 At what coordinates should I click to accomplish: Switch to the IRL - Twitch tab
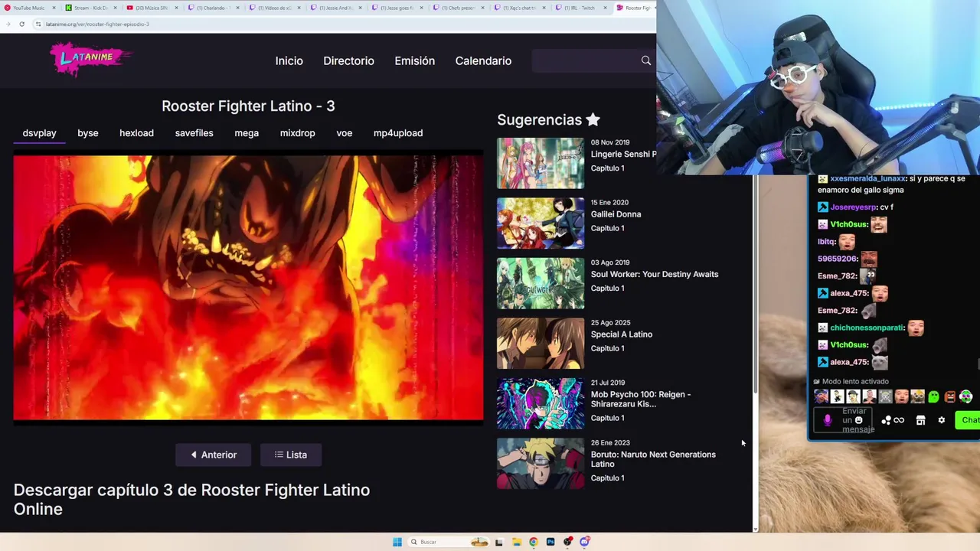point(580,8)
